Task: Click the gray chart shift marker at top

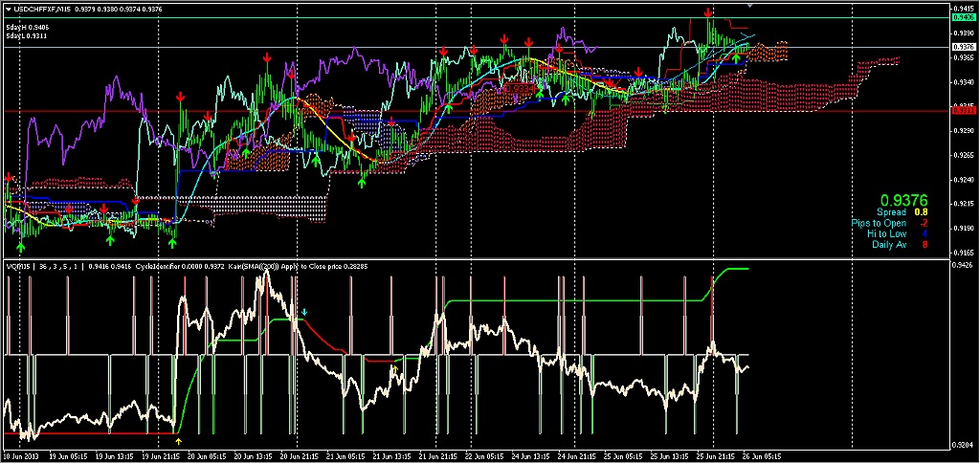Action: coord(750,5)
